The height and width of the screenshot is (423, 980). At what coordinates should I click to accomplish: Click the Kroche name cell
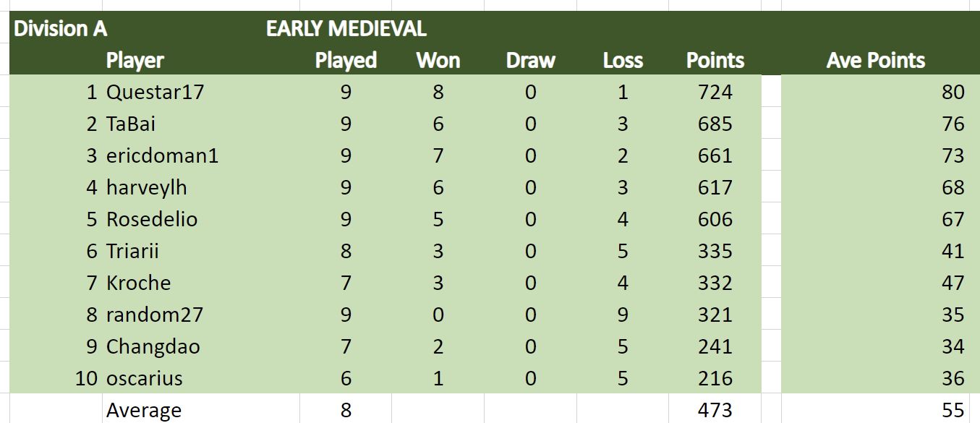coord(139,283)
